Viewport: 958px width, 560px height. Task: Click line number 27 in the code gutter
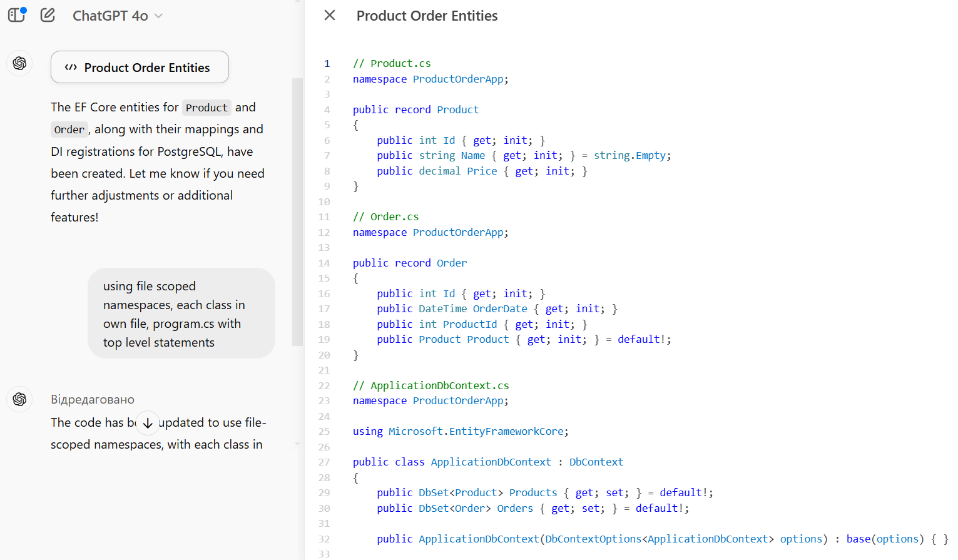324,462
